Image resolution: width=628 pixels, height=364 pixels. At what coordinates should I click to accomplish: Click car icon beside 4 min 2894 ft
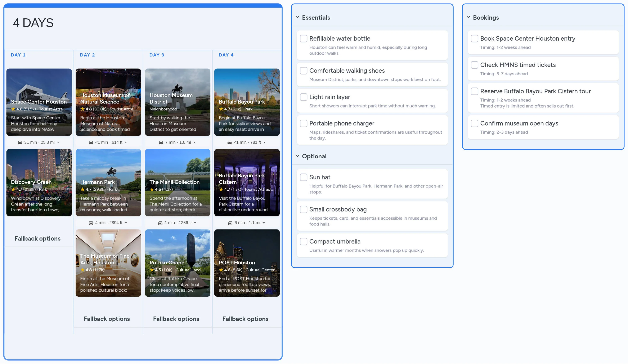pyautogui.click(x=91, y=223)
